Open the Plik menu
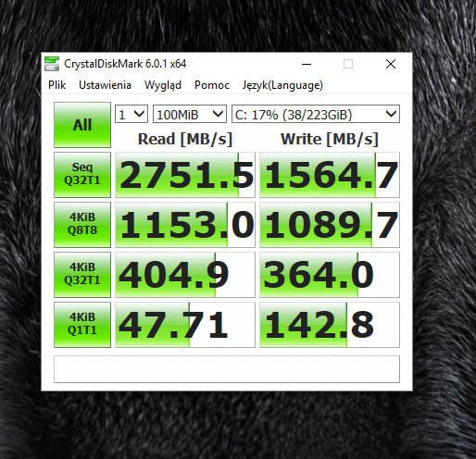The height and width of the screenshot is (459, 476). [x=57, y=85]
